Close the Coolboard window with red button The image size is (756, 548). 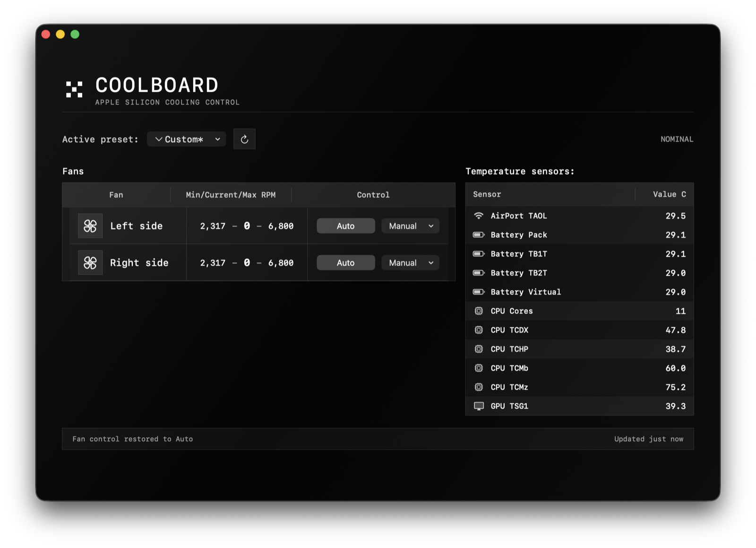pos(46,34)
